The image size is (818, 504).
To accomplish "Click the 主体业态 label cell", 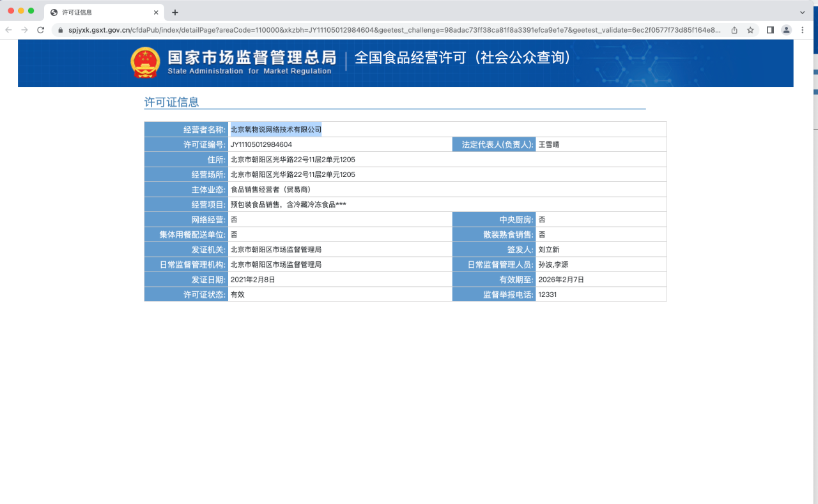I will click(187, 190).
